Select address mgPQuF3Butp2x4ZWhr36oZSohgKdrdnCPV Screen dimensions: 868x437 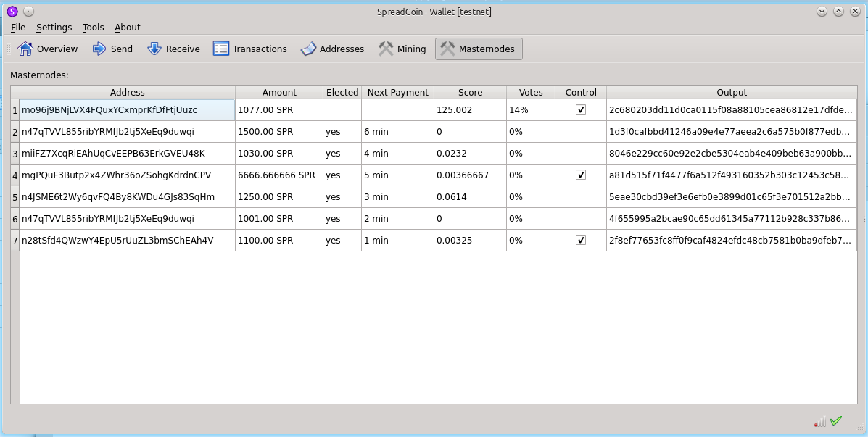click(x=128, y=175)
